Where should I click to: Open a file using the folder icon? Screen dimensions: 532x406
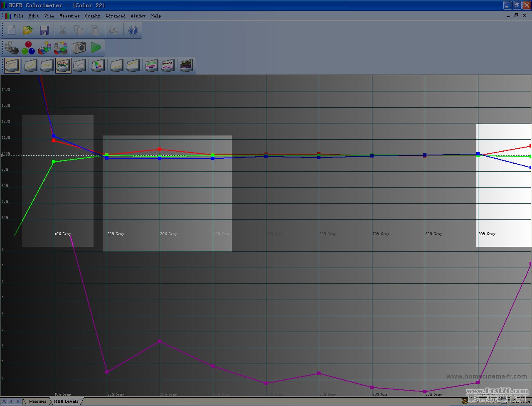[28, 30]
